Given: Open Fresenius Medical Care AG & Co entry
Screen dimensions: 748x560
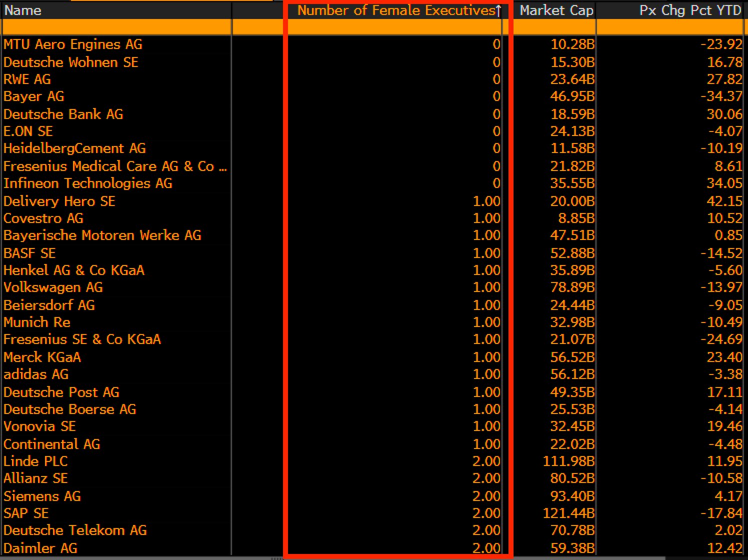Looking at the screenshot, I should (115, 166).
